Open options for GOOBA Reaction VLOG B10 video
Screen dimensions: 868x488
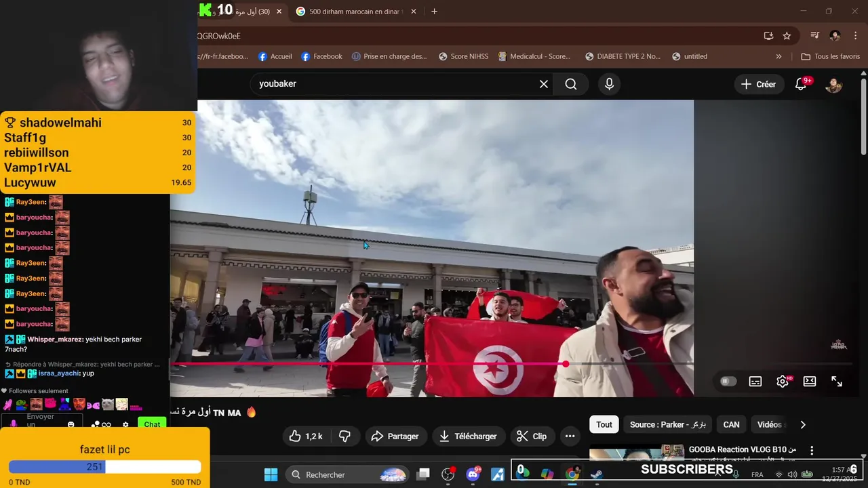[x=812, y=450]
